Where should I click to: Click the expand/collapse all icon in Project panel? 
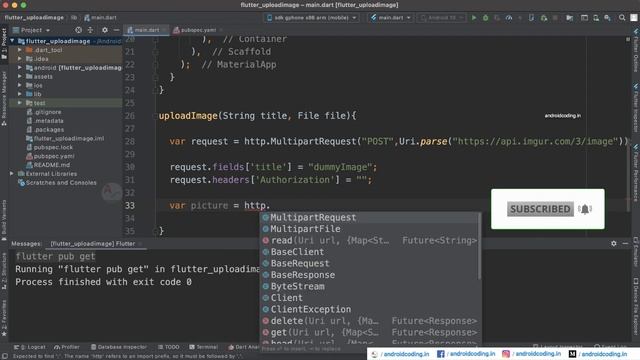click(90, 30)
